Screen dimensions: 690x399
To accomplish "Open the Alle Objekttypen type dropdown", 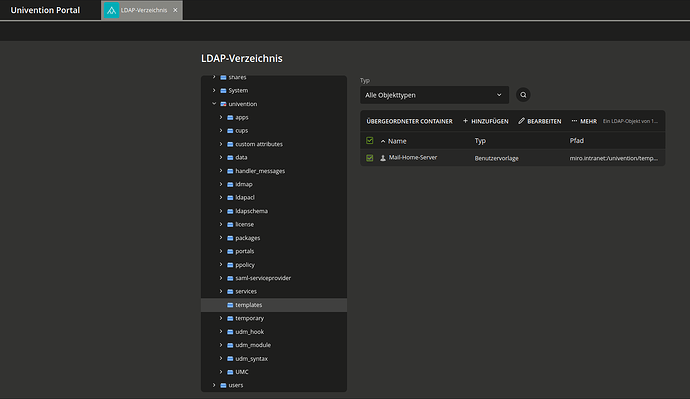I will 434,95.
